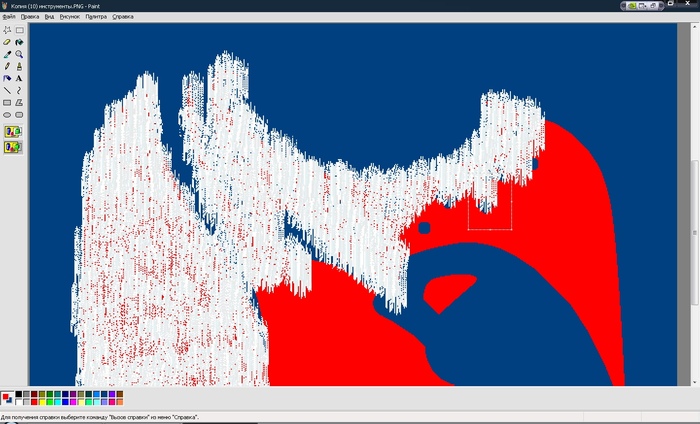
Task: Choose the Eraser tool
Action: pyautogui.click(x=7, y=42)
